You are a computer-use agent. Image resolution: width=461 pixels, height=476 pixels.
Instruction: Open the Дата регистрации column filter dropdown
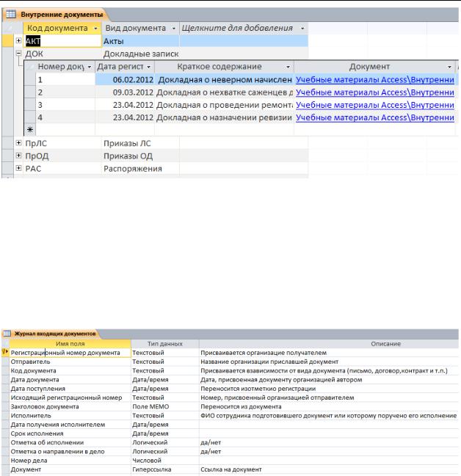(x=148, y=67)
